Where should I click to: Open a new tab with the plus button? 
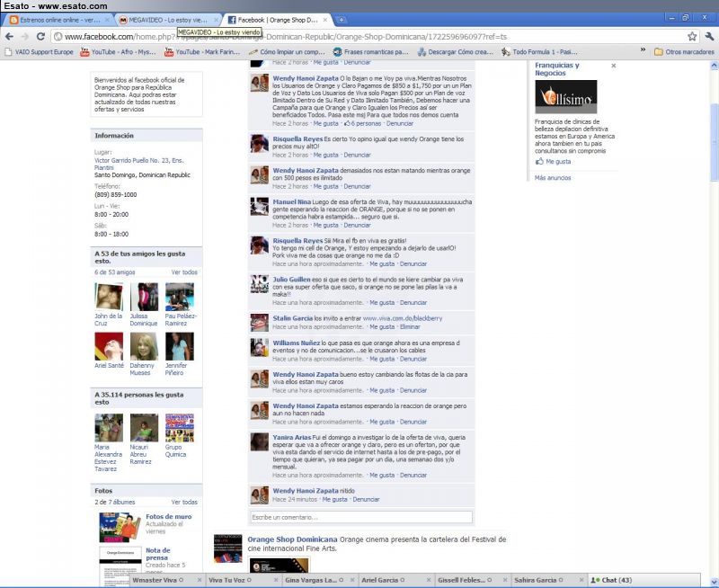pyautogui.click(x=342, y=20)
